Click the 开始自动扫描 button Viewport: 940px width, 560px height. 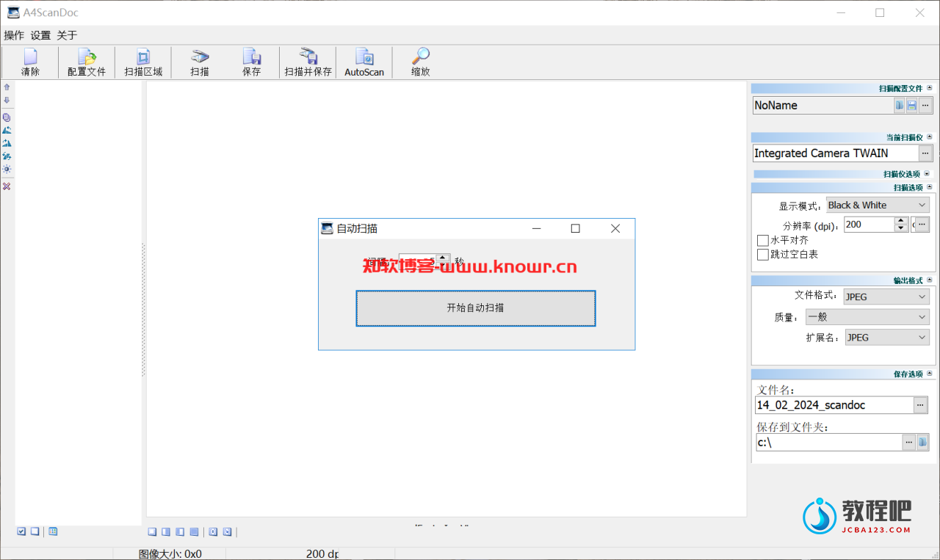coord(476,308)
